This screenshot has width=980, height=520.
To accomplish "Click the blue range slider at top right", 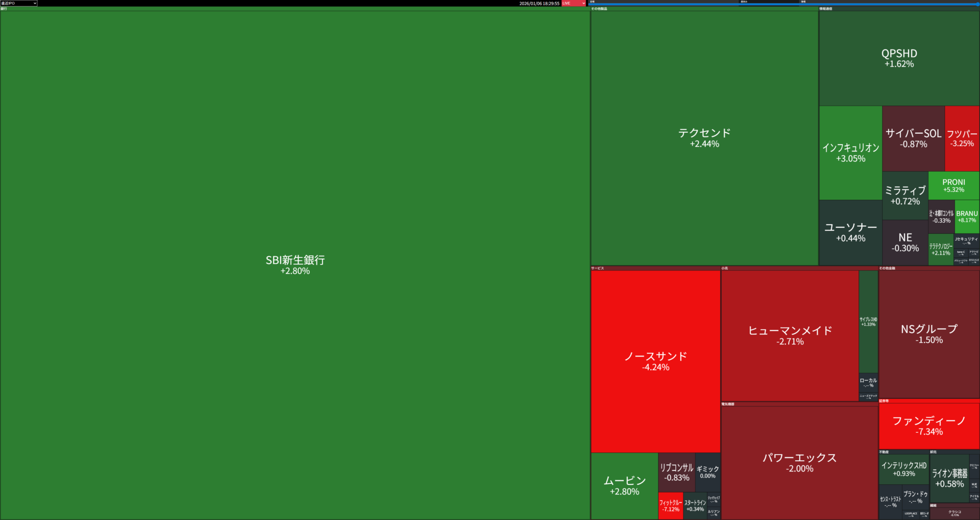I will coord(784,4).
